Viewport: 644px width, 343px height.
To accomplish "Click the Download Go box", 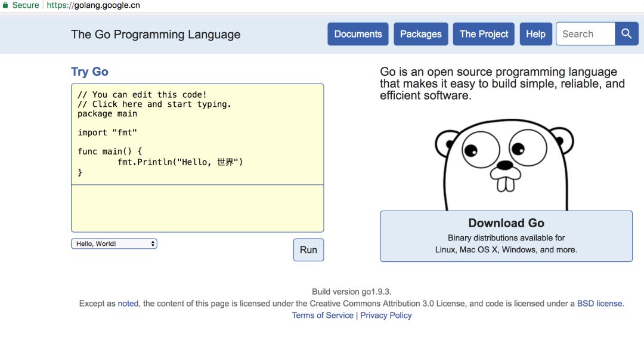I will click(506, 236).
